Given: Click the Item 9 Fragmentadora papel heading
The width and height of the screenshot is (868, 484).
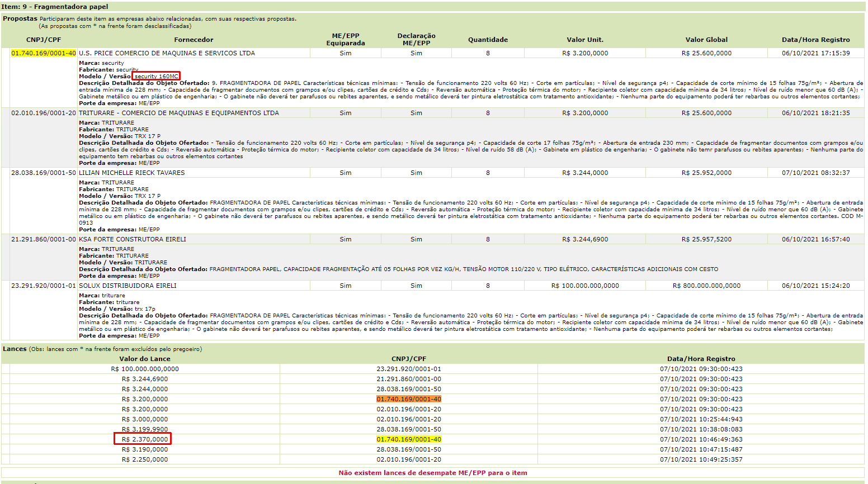Looking at the screenshot, I should [55, 7].
